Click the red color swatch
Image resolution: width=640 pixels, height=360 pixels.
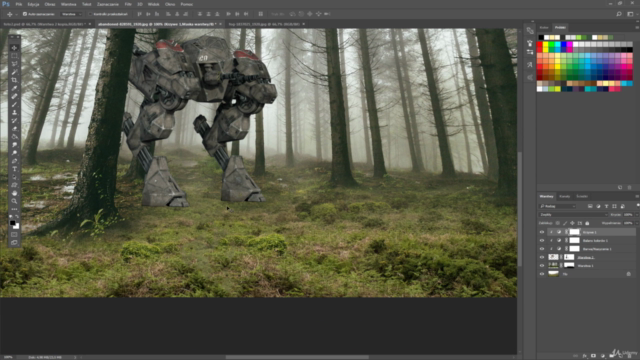tap(540, 44)
